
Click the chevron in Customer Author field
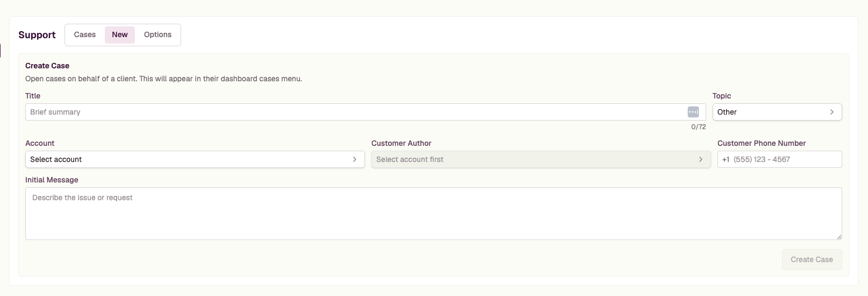click(x=700, y=159)
